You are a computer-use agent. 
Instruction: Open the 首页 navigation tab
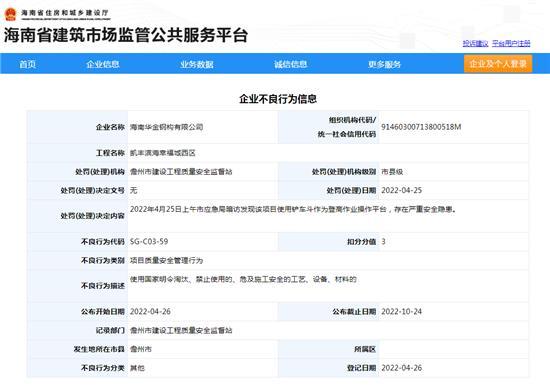pyautogui.click(x=27, y=64)
